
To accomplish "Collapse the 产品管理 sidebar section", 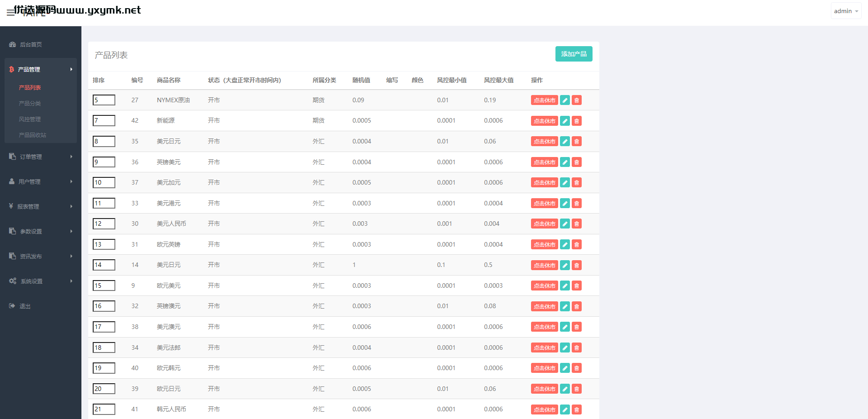I will tap(41, 69).
